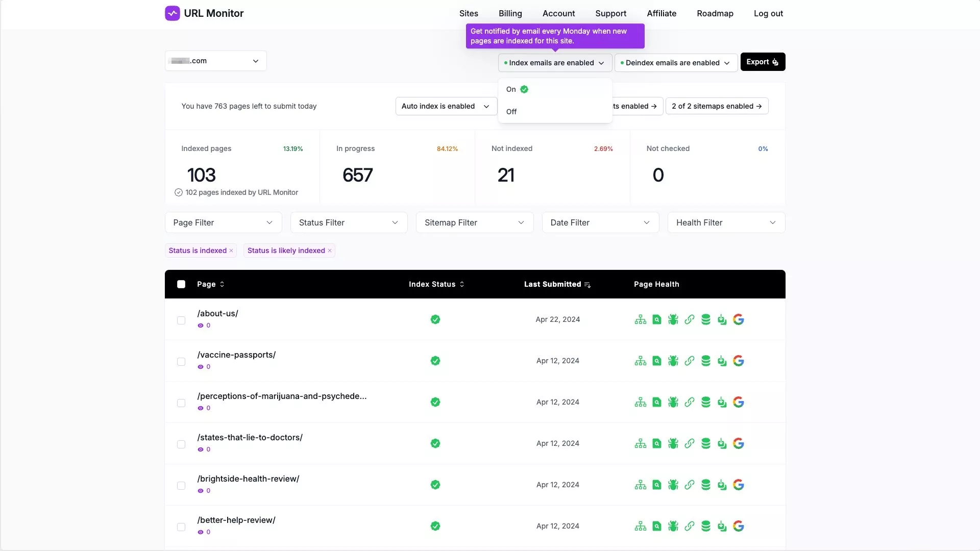
Task: Click the bug crawler icon for /vaccine-passports/
Action: pyautogui.click(x=673, y=361)
